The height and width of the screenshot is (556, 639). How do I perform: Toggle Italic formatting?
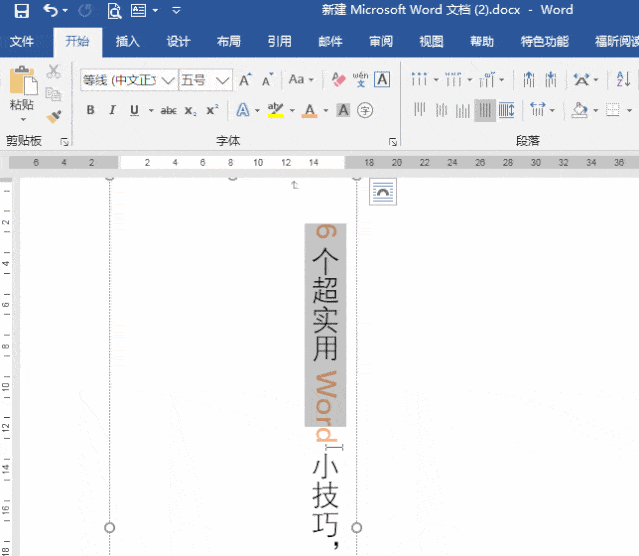click(112, 110)
